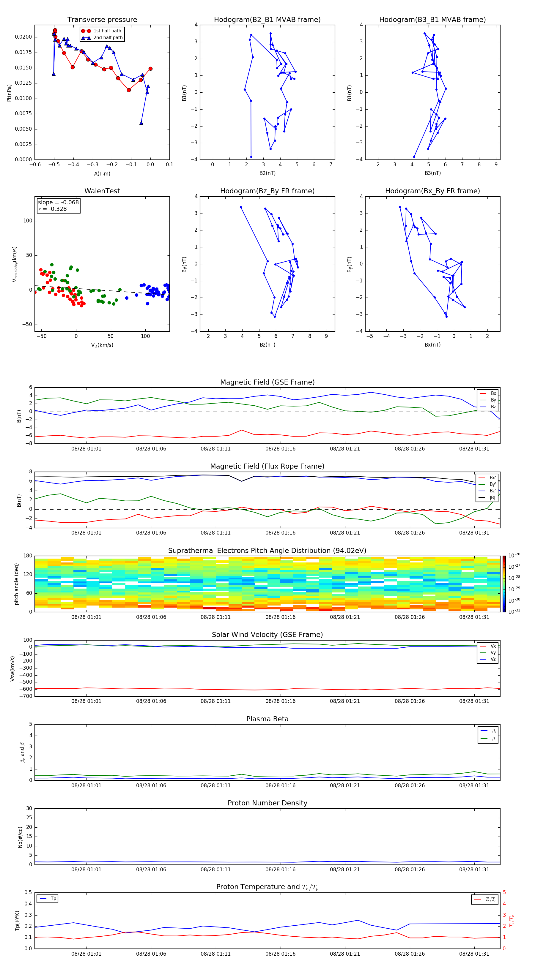Click the "Hodogram(B3_B1 MVAB frame)" title
Viewport: 535px width, 980px height.
[432, 20]
